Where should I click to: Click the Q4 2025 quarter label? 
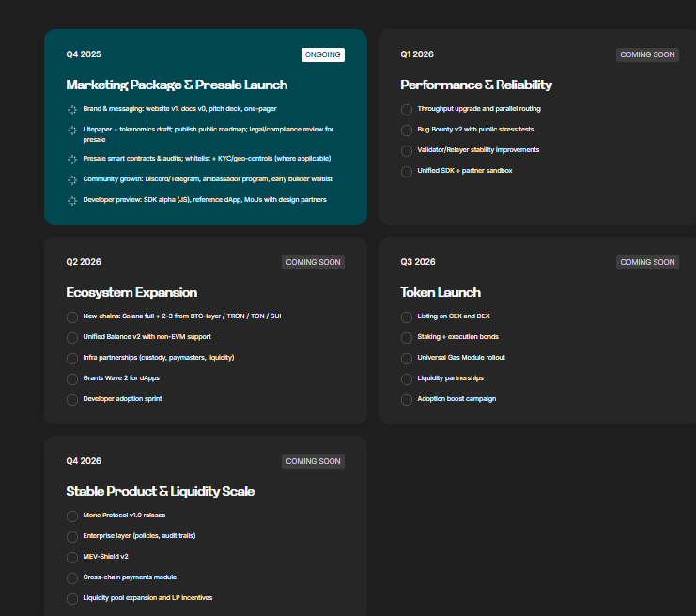pyautogui.click(x=84, y=54)
